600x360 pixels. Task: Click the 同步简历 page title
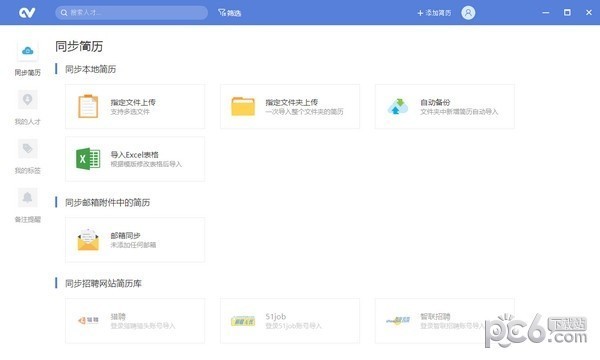point(79,46)
